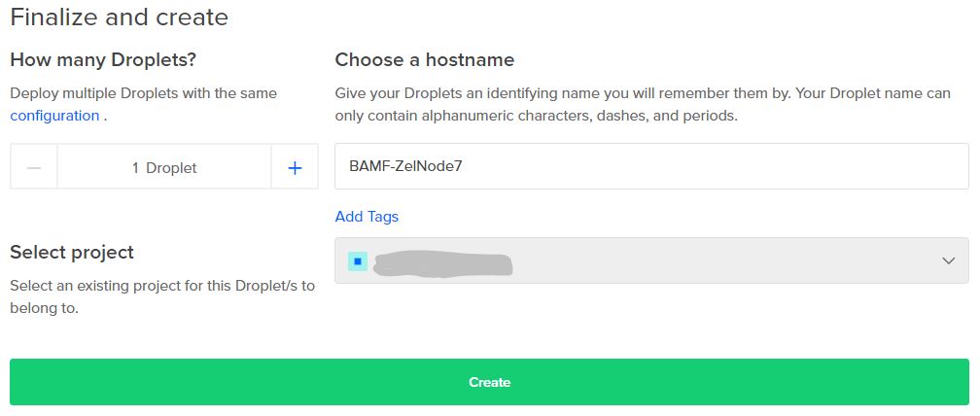Viewport: 980px width, 416px height.
Task: Decrease droplet count with minus icon
Action: [x=34, y=167]
